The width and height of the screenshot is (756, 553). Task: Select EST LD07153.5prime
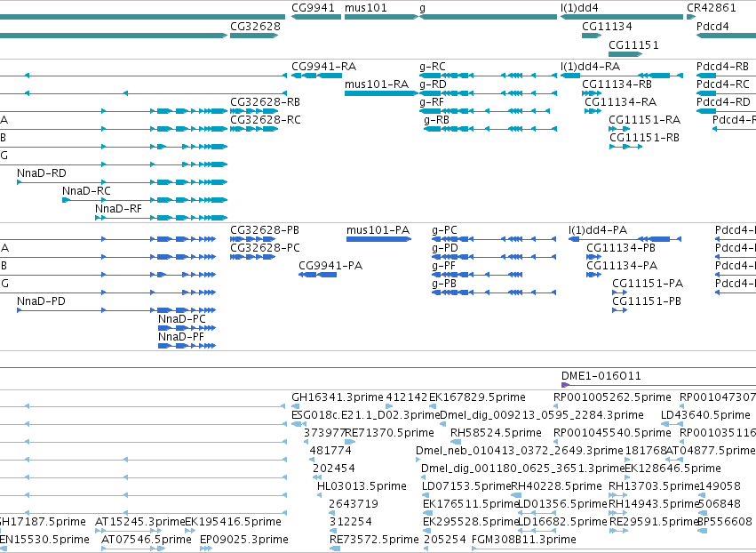[466, 486]
